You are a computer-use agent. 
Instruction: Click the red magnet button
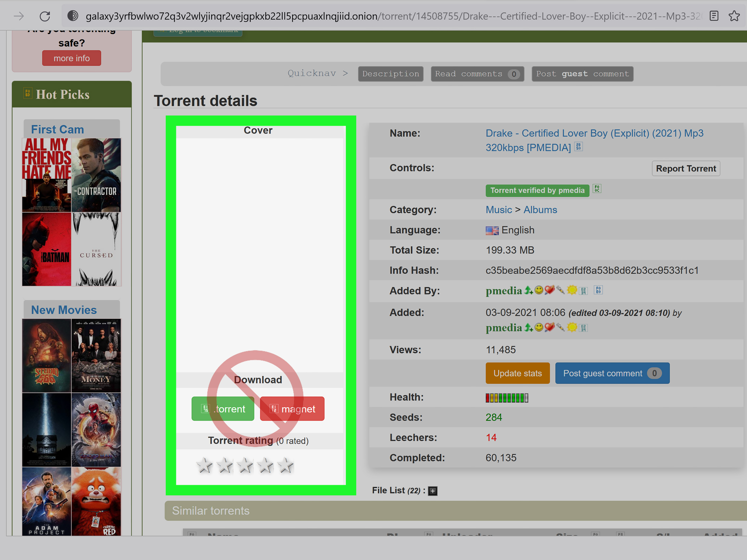point(292,409)
